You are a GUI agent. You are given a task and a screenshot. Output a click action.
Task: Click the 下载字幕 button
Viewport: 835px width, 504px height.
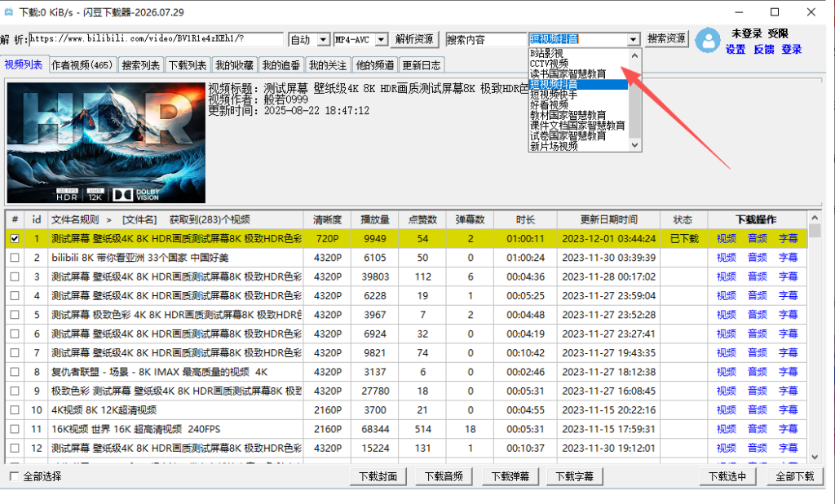574,476
